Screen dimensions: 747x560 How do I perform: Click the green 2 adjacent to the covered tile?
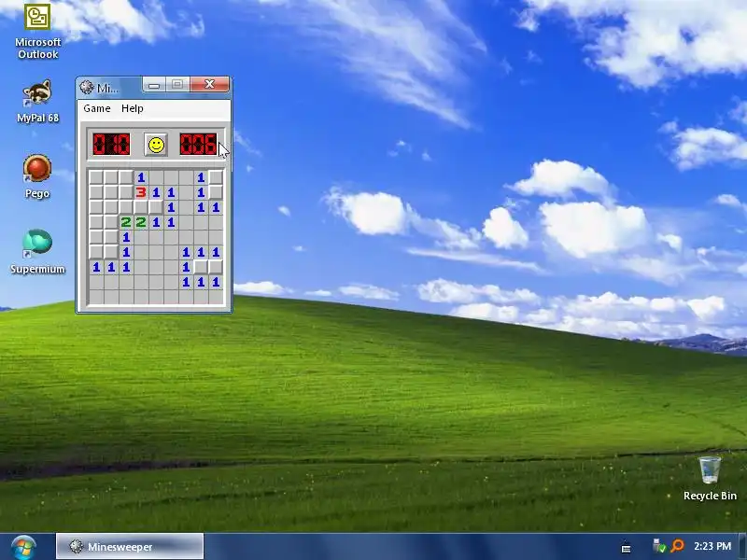point(126,222)
